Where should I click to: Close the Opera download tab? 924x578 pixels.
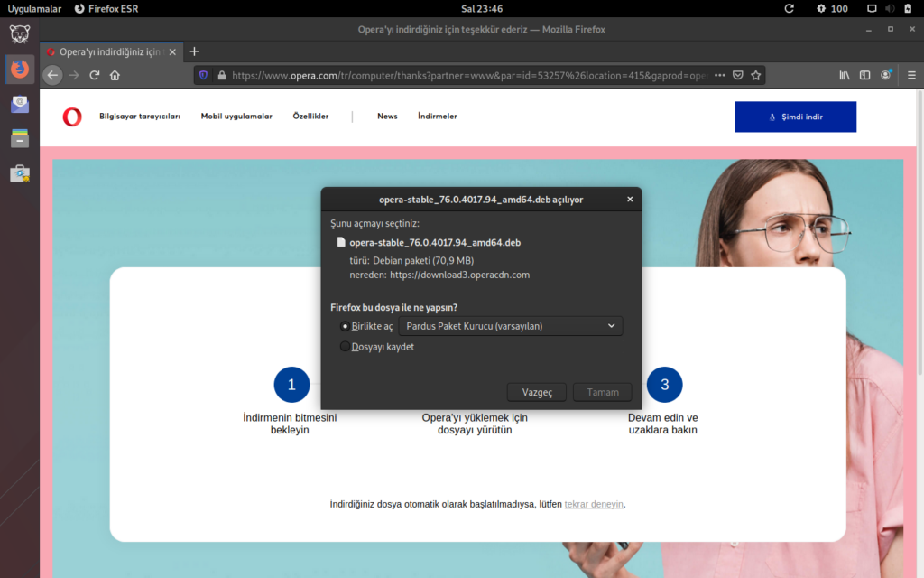(x=172, y=51)
